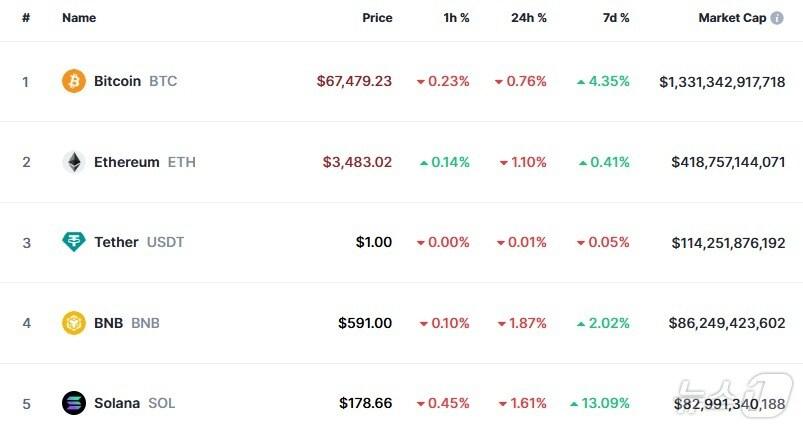This screenshot has width=803, height=430.
Task: Click the BNB coin logo icon
Action: click(74, 323)
